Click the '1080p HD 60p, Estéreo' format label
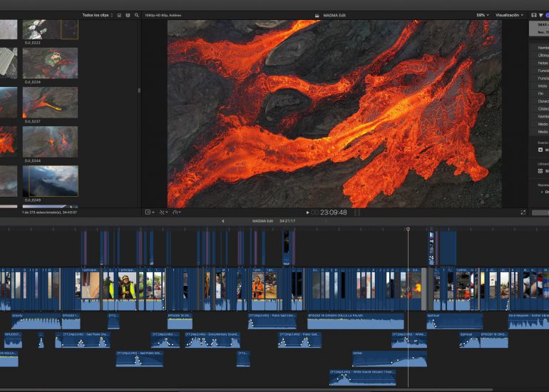Viewport: 549px width, 392px height. click(x=163, y=16)
